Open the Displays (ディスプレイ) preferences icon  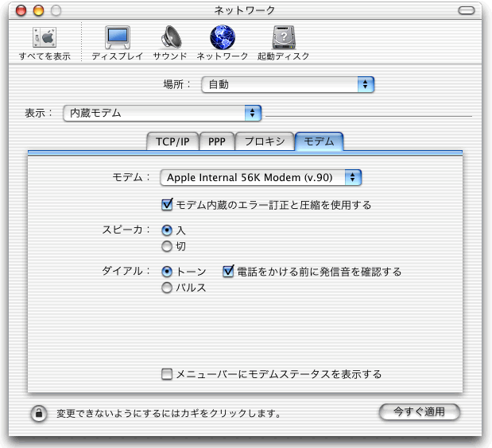(x=117, y=38)
